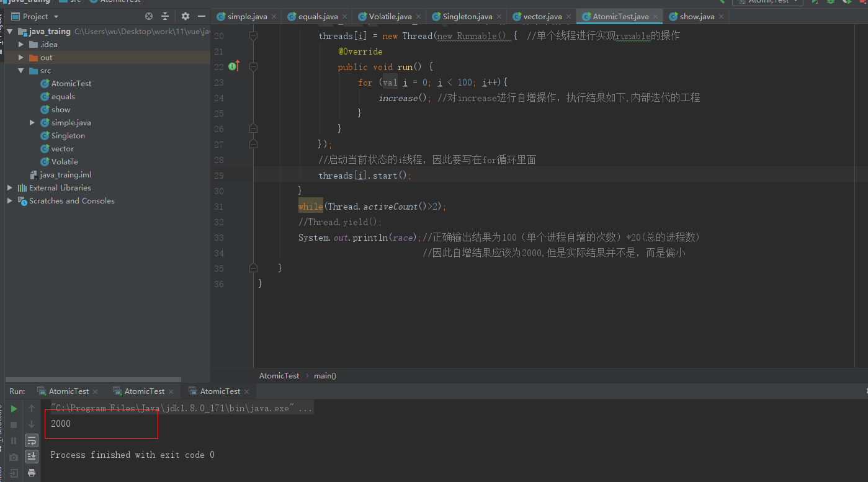Expand the External Libraries node
Image resolution: width=868 pixels, height=482 pixels.
pyautogui.click(x=9, y=187)
